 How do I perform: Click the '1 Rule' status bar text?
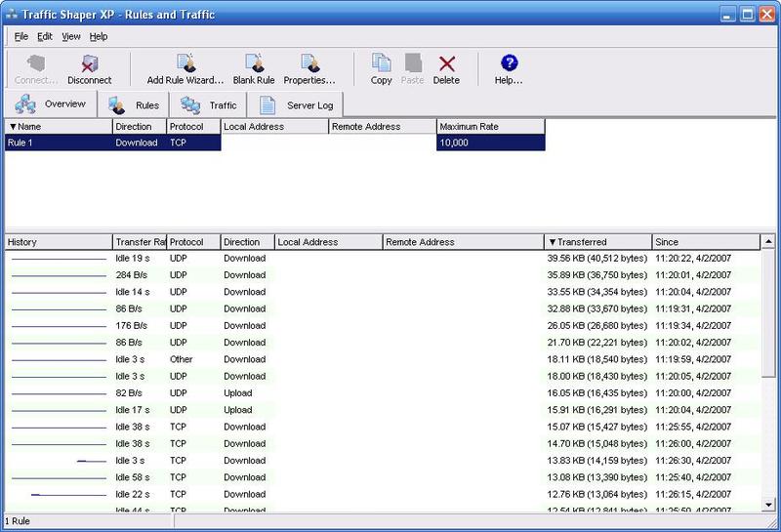pyautogui.click(x=18, y=521)
